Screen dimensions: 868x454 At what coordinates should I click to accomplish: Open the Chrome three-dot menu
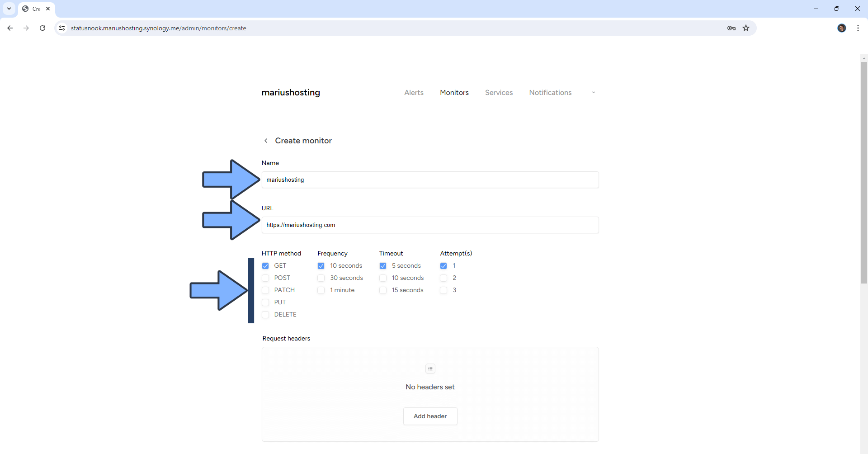(858, 28)
